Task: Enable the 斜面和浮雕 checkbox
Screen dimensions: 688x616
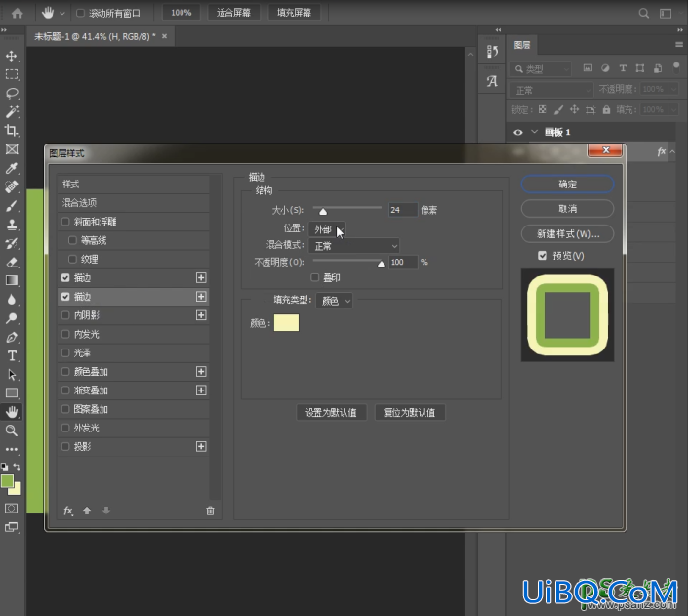Action: tap(65, 222)
